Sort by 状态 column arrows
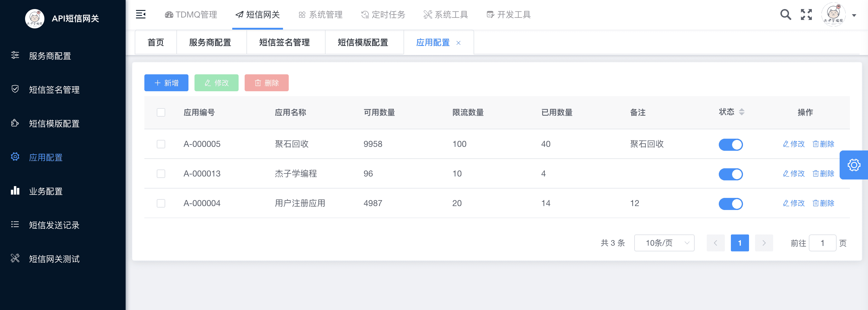The height and width of the screenshot is (310, 868). coord(742,112)
